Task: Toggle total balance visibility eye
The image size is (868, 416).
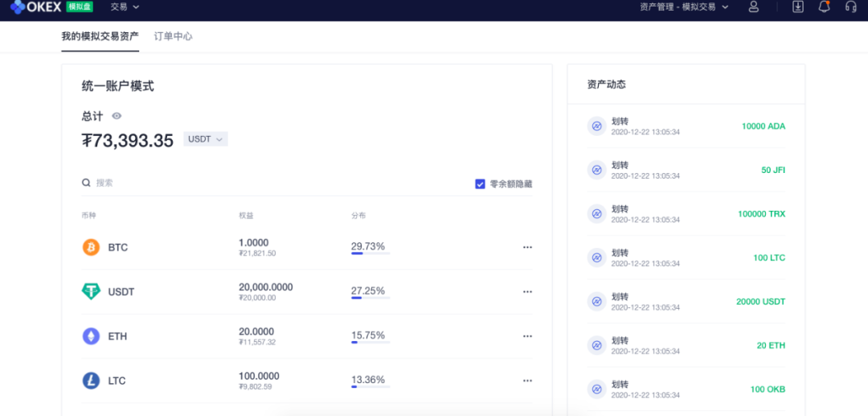Action: point(117,117)
